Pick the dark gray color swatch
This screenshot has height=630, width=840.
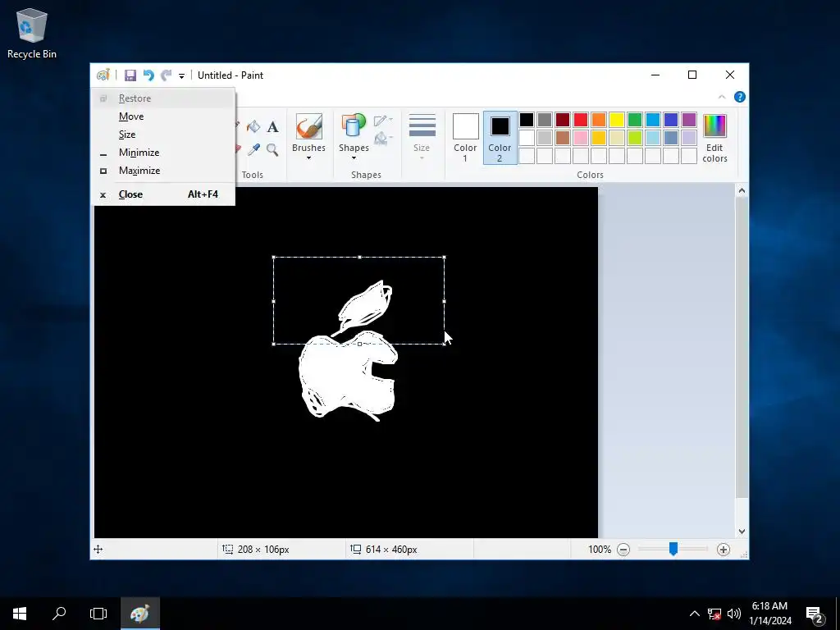tap(545, 120)
